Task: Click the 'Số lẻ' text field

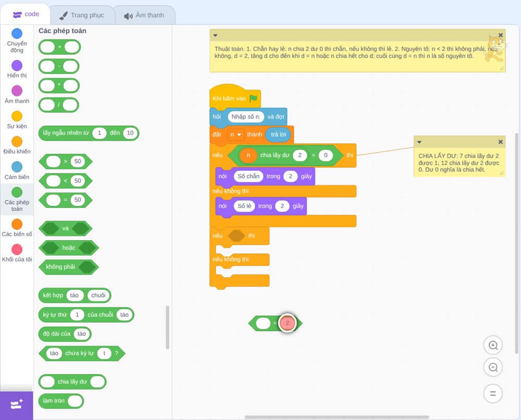Action: [x=244, y=206]
